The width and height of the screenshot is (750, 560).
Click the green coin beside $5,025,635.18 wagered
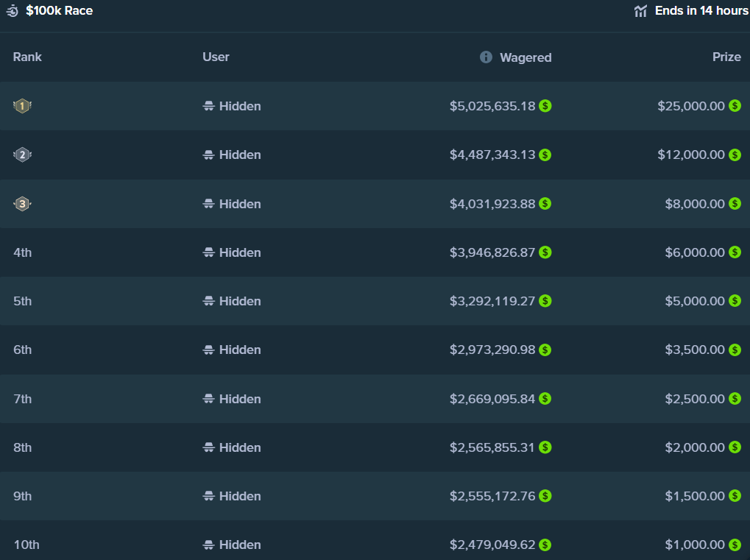(x=545, y=106)
